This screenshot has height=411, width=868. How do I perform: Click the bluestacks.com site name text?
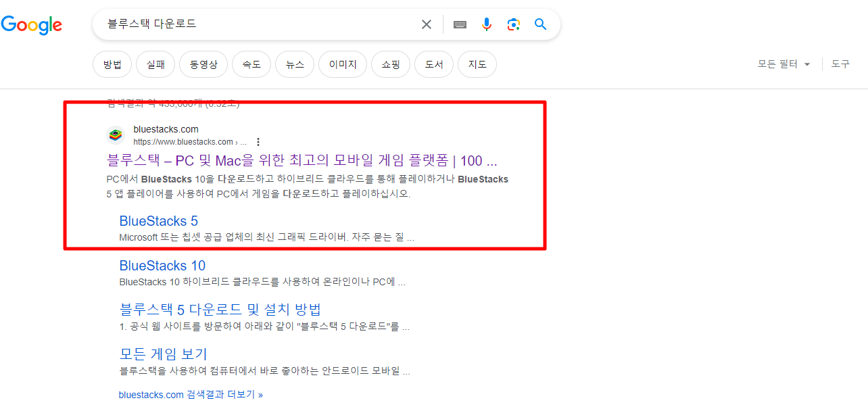(x=166, y=129)
